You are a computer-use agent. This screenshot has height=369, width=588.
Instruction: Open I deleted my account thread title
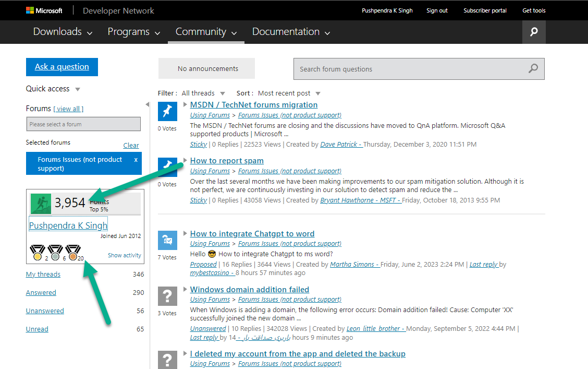click(298, 354)
